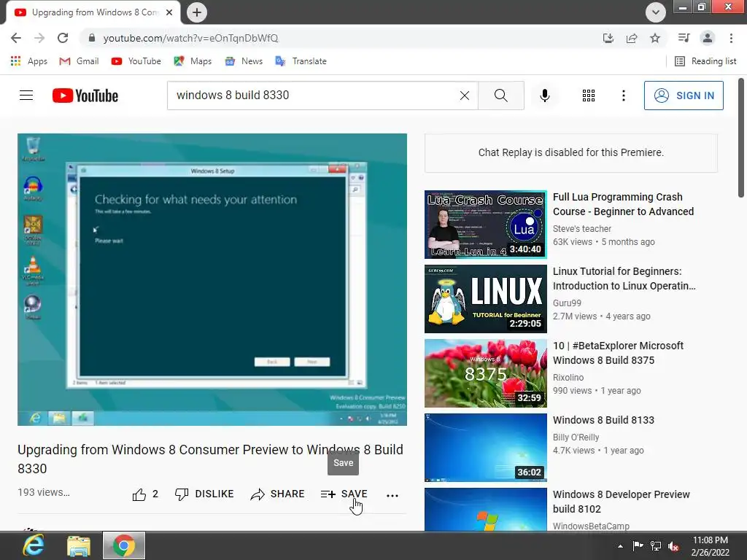The image size is (747, 560).
Task: Click the install app icon in address bar
Action: (x=608, y=38)
